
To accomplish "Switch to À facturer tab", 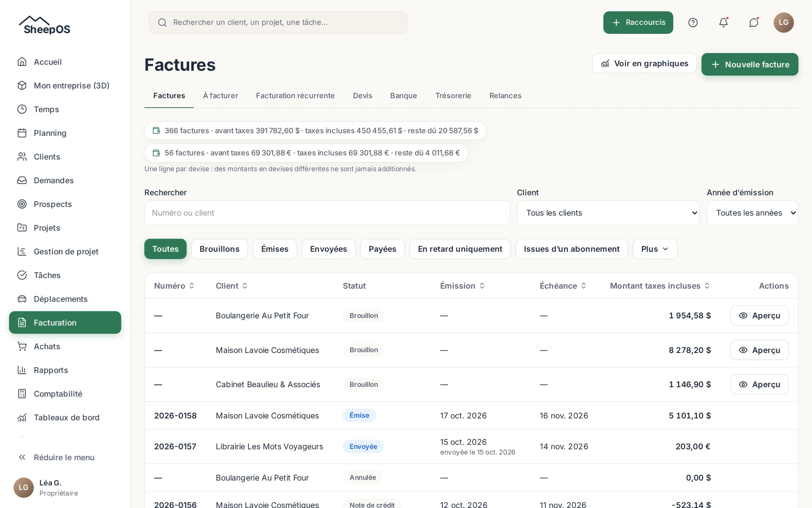I will point(220,96).
